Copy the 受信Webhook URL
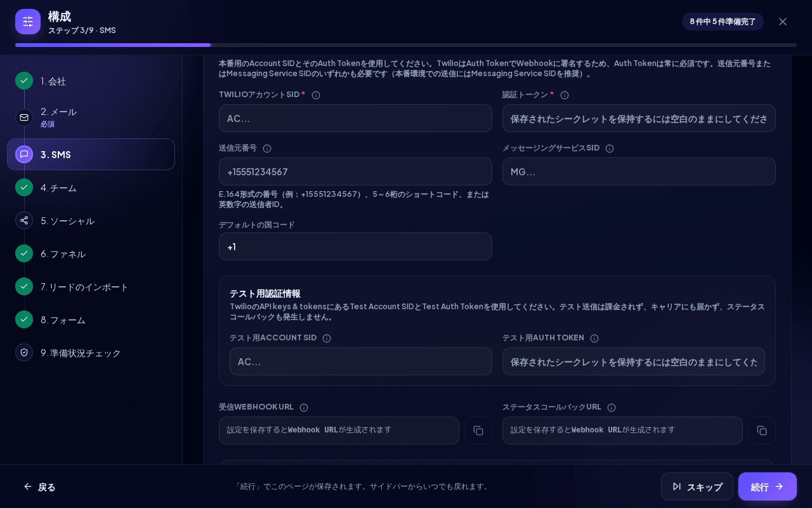This screenshot has height=508, width=812. click(x=478, y=431)
